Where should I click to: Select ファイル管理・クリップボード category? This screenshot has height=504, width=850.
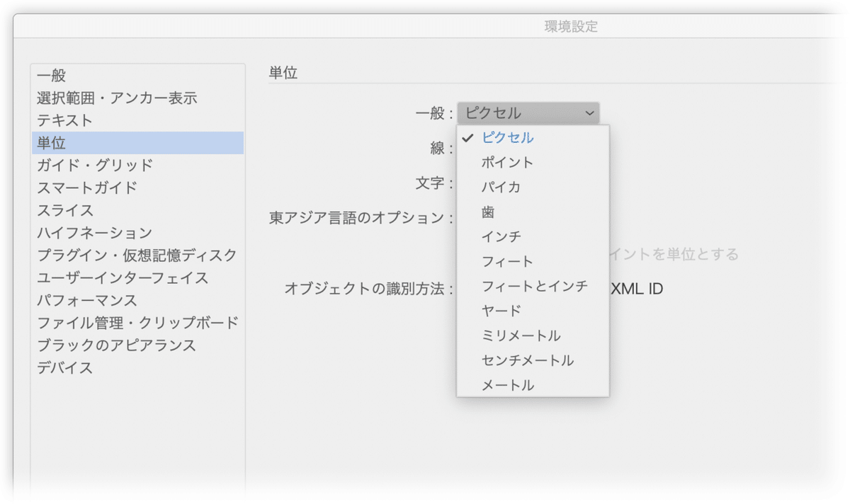137,323
